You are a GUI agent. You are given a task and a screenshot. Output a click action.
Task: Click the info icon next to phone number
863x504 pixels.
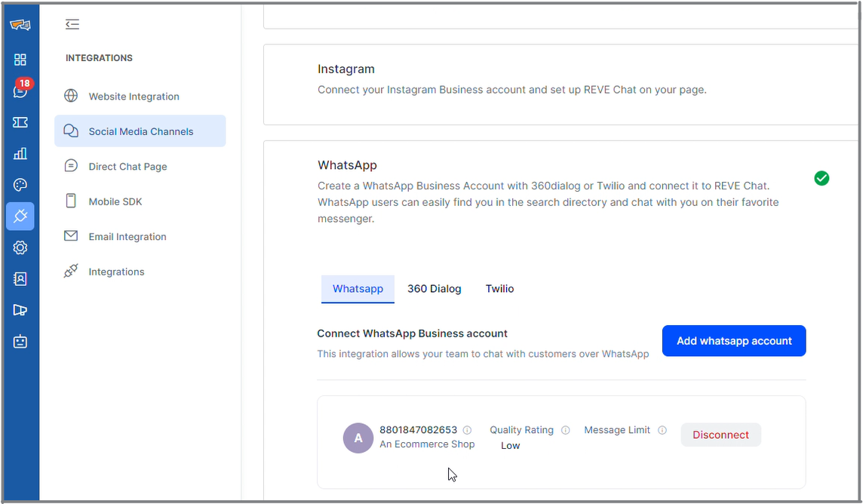pyautogui.click(x=467, y=430)
